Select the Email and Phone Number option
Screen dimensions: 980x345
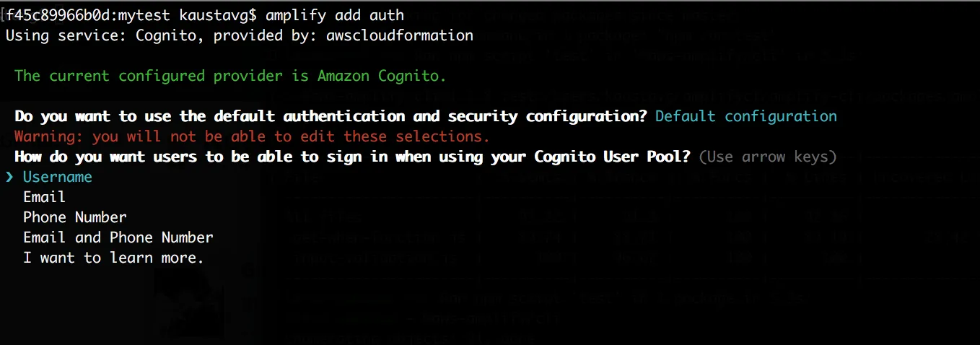point(118,237)
